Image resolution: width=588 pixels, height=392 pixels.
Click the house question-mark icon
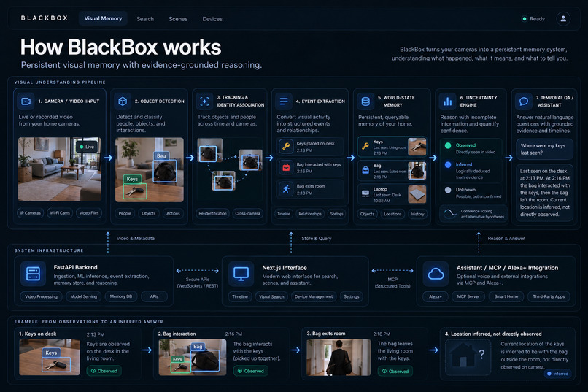pos(468,356)
